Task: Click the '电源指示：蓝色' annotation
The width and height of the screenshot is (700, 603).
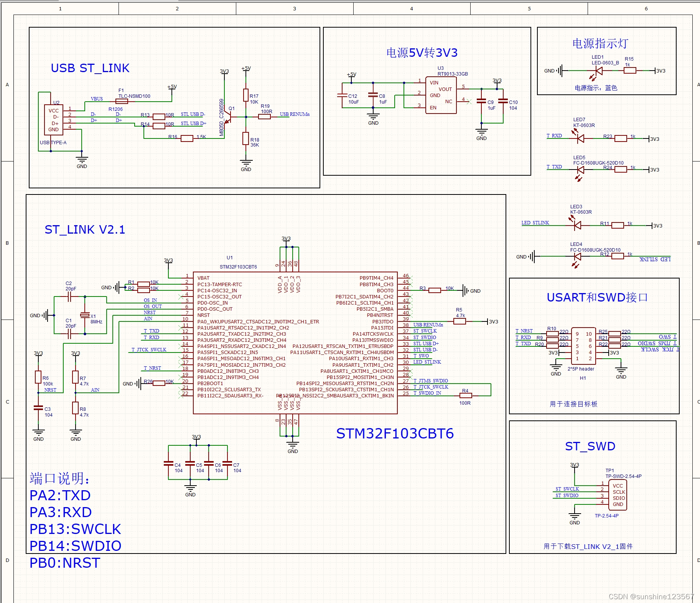Action: [596, 88]
